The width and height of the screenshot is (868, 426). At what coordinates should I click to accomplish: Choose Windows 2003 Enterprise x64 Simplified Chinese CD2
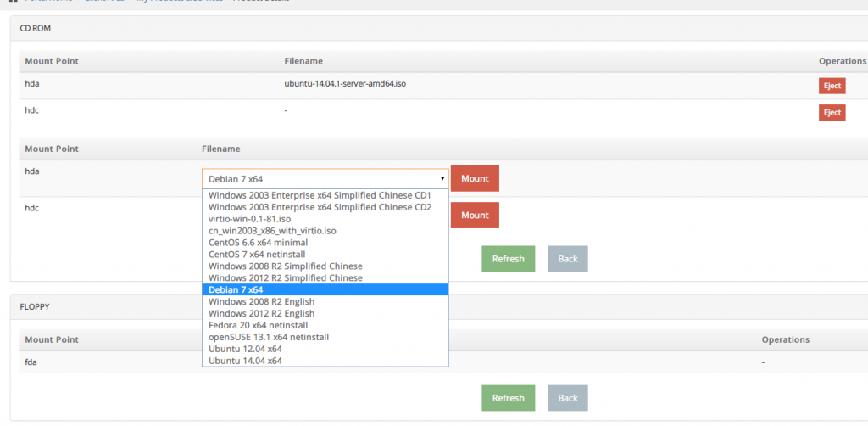coord(325,207)
